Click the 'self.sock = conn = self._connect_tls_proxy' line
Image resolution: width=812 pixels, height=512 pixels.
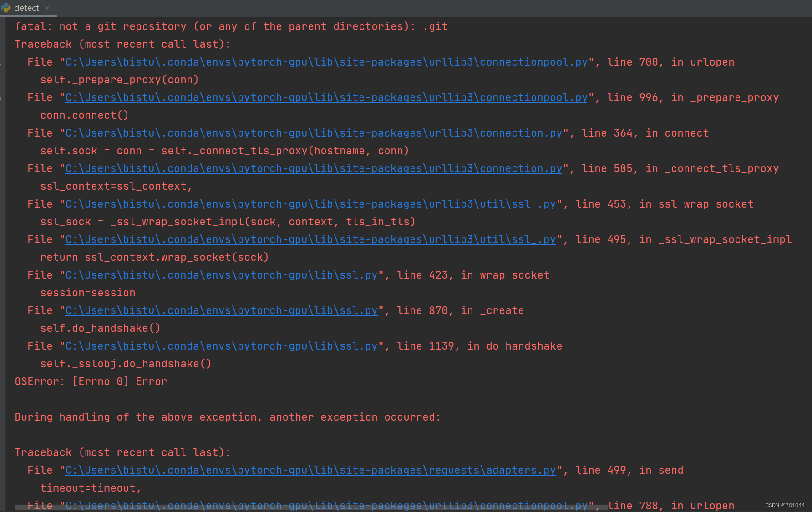(224, 151)
